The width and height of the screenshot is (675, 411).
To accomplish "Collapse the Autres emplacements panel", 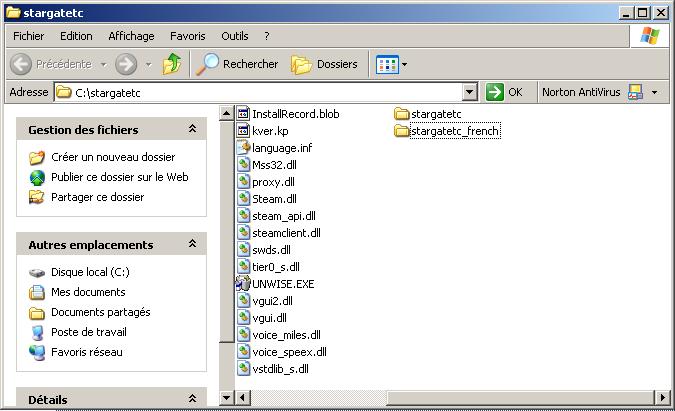I will pos(192,245).
